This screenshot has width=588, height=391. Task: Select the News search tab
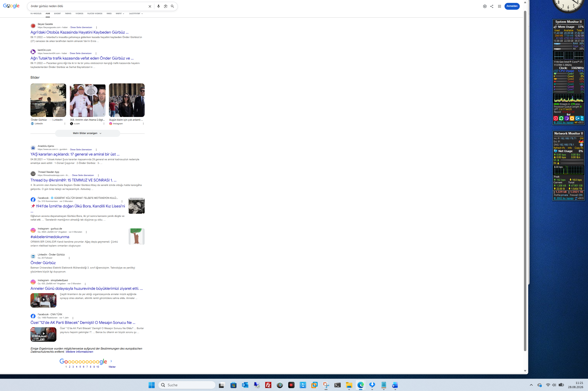(68, 13)
